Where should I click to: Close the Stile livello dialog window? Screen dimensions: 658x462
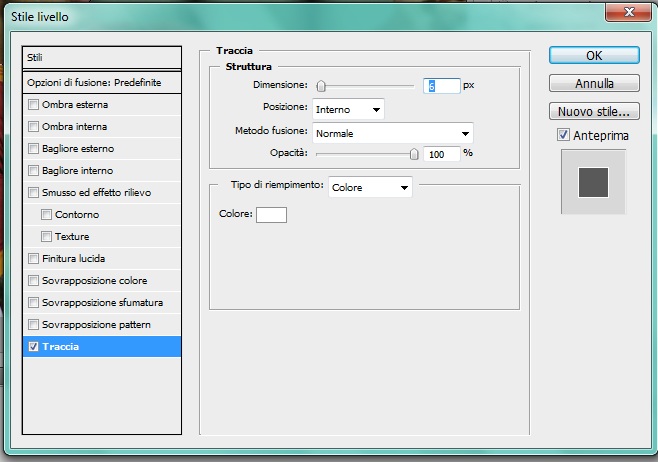tap(626, 12)
